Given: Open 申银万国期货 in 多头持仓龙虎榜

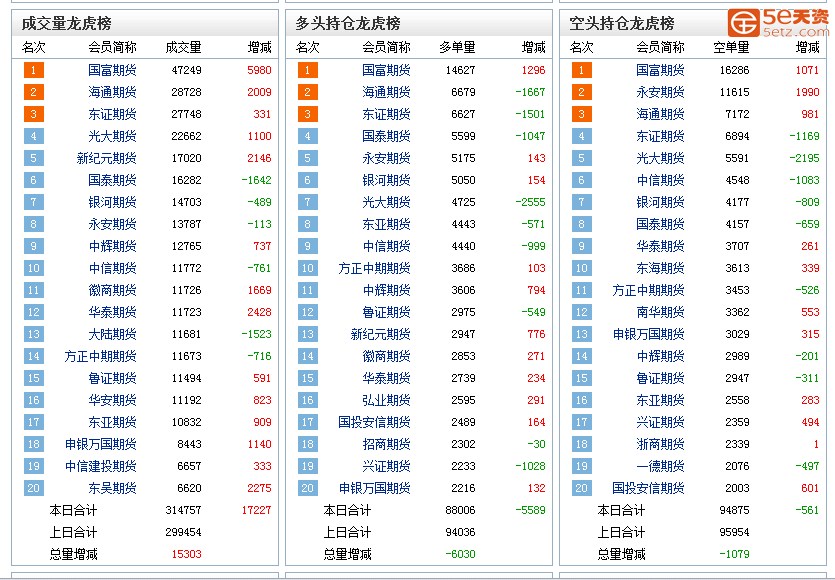Looking at the screenshot, I should pos(374,488).
